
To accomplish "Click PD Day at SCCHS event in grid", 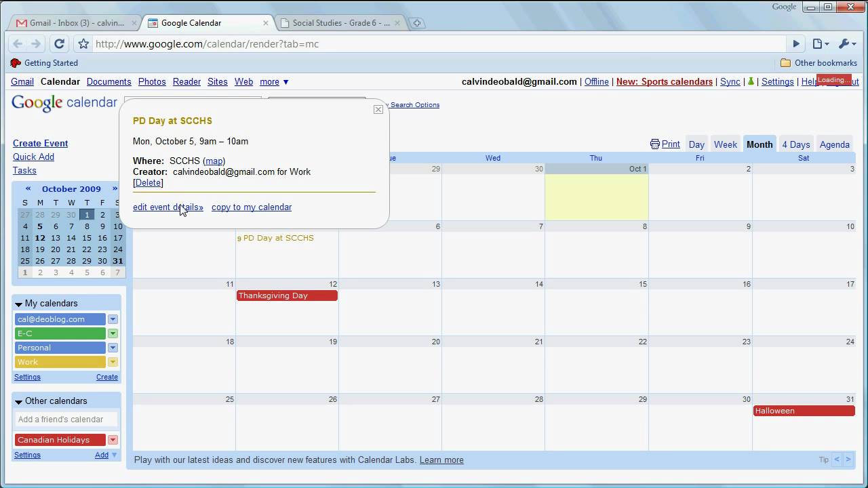I will click(x=275, y=238).
